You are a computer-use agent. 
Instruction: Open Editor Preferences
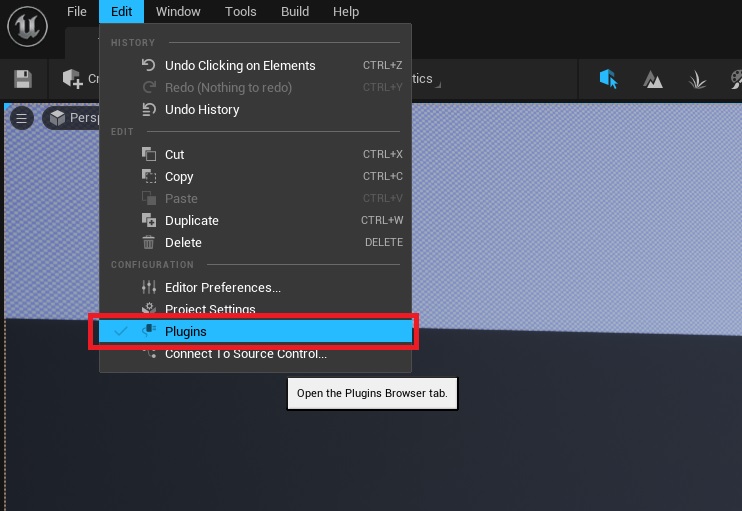click(x=222, y=288)
